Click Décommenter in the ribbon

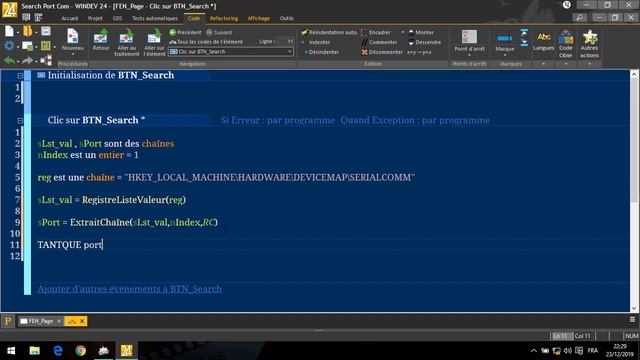pyautogui.click(x=382, y=52)
